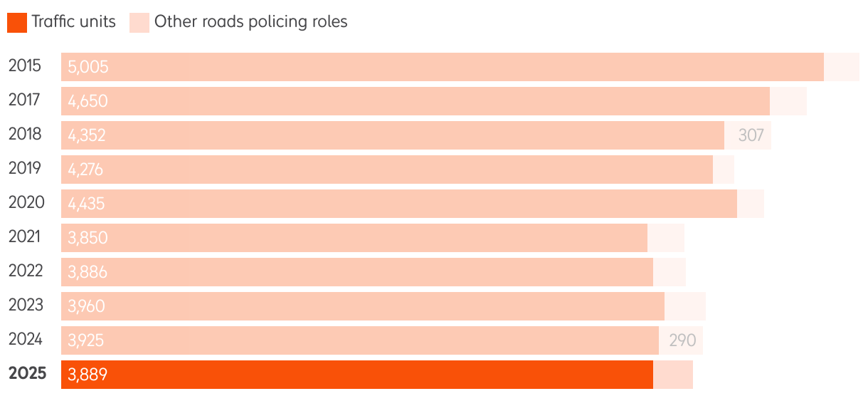
Task: Select the 2021 bar labeled 3,850
Action: [354, 238]
